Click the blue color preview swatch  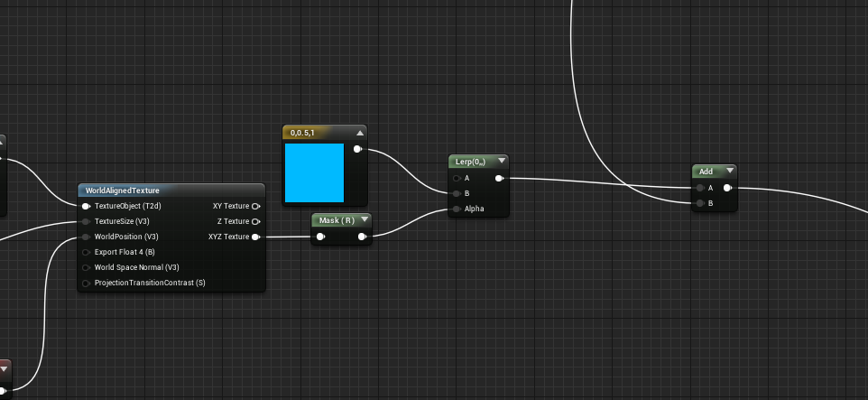pos(314,172)
